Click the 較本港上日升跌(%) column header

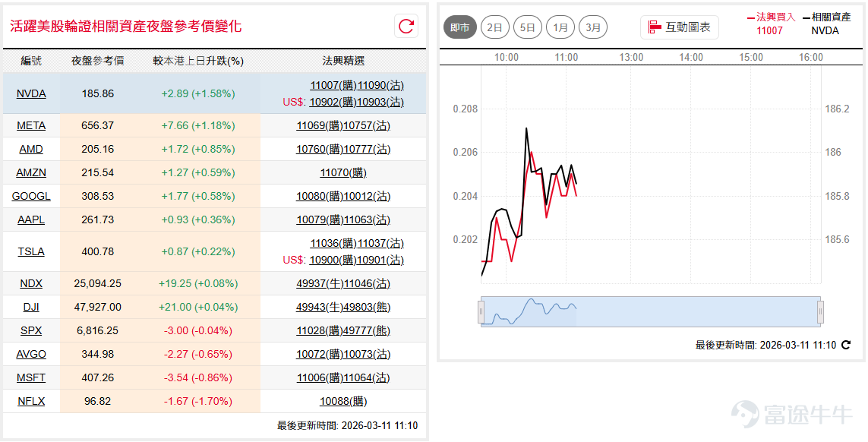198,61
